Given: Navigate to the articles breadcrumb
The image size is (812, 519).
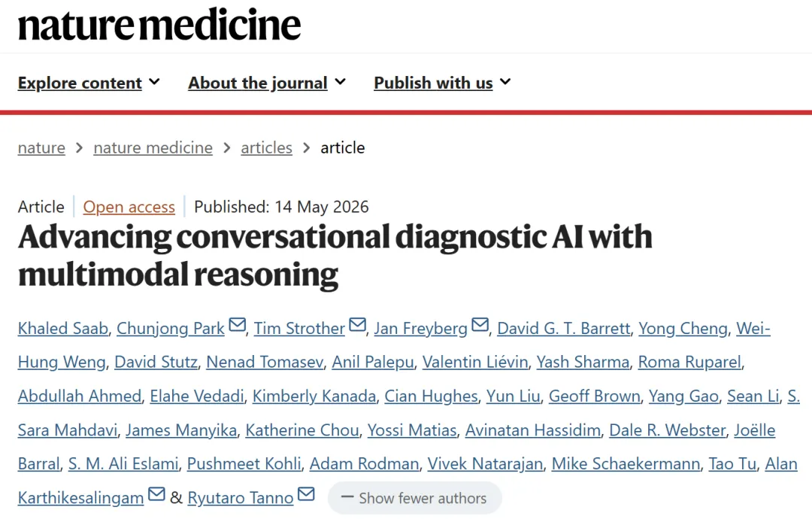Looking at the screenshot, I should [x=266, y=148].
